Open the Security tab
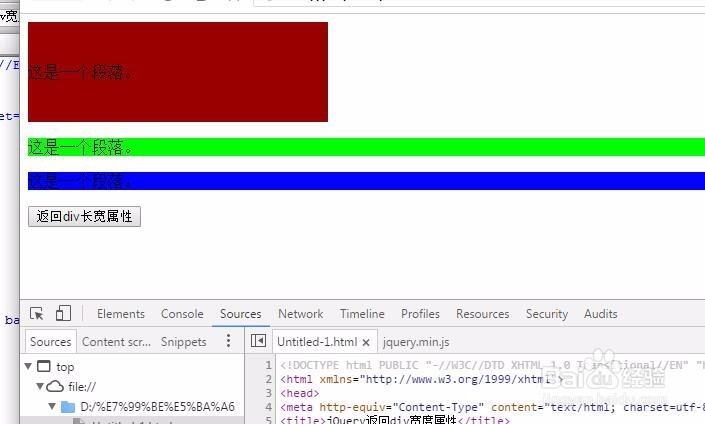Image resolution: width=705 pixels, height=424 pixels. point(547,314)
